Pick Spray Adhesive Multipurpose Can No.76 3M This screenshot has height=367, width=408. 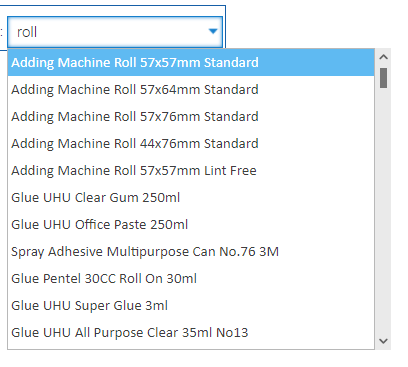coord(191,251)
